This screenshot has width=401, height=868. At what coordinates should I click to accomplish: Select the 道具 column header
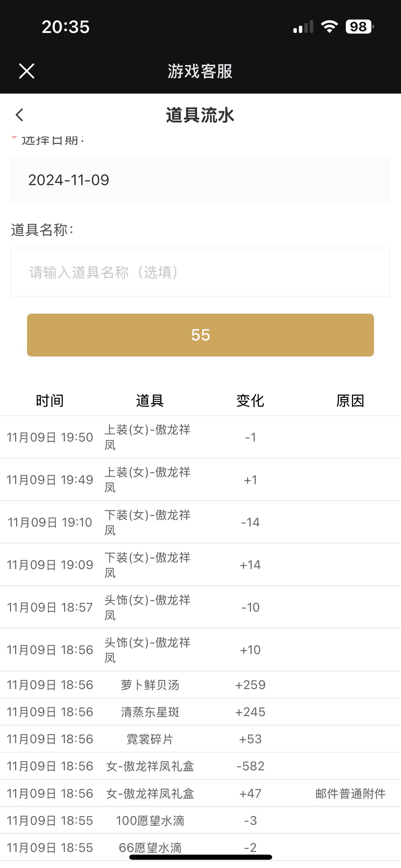point(150,400)
